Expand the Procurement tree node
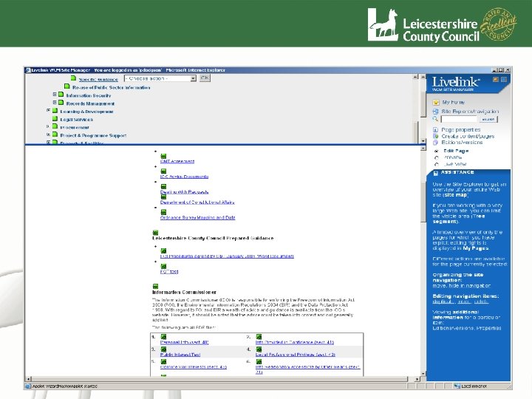532x399 pixels. pos(48,126)
